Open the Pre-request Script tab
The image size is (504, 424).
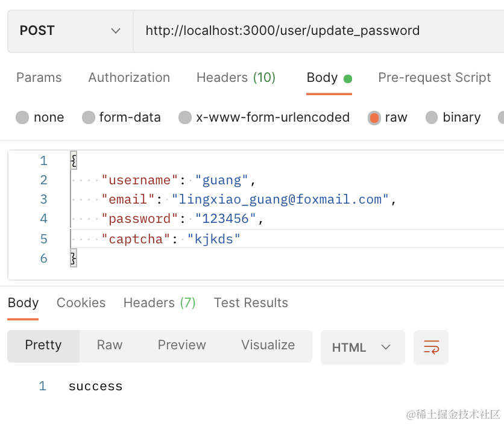pyautogui.click(x=434, y=78)
